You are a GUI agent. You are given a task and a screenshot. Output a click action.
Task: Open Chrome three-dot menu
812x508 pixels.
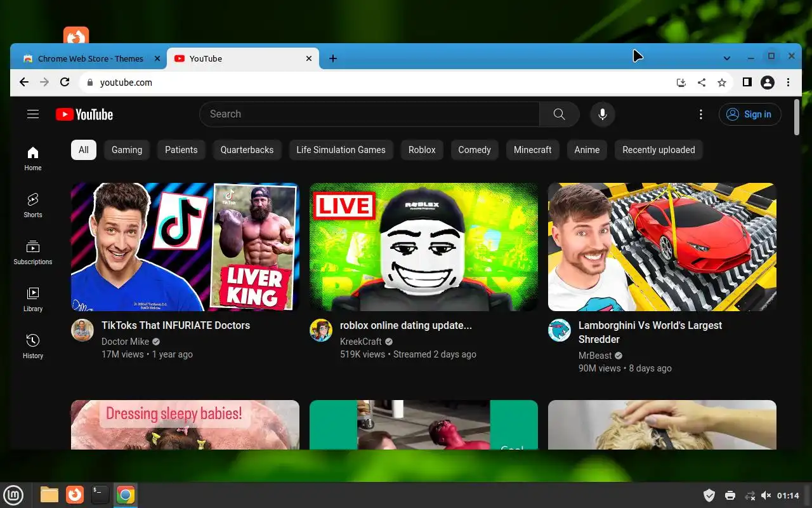tap(788, 82)
